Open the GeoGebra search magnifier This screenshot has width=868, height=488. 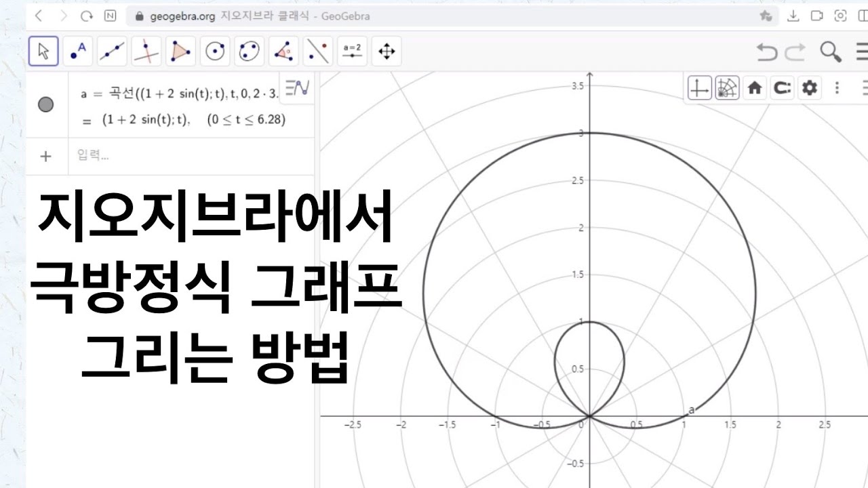click(x=831, y=52)
